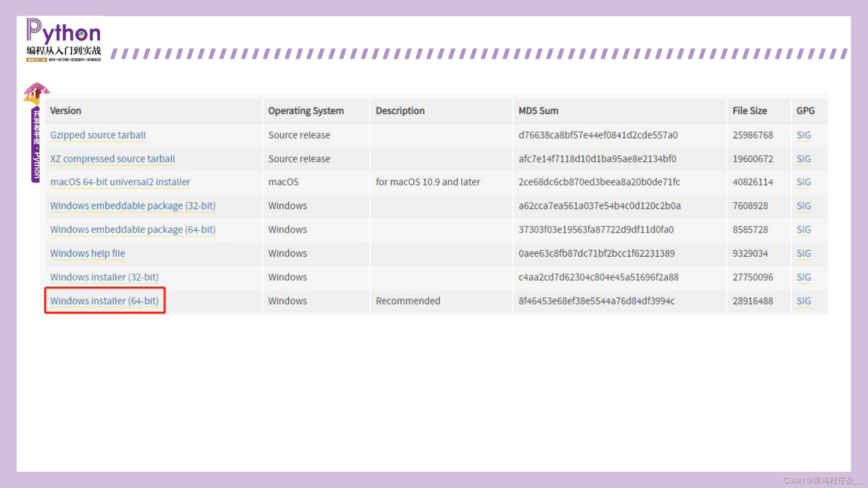
Task: Open XZ compressed source tarball link
Action: [x=112, y=159]
